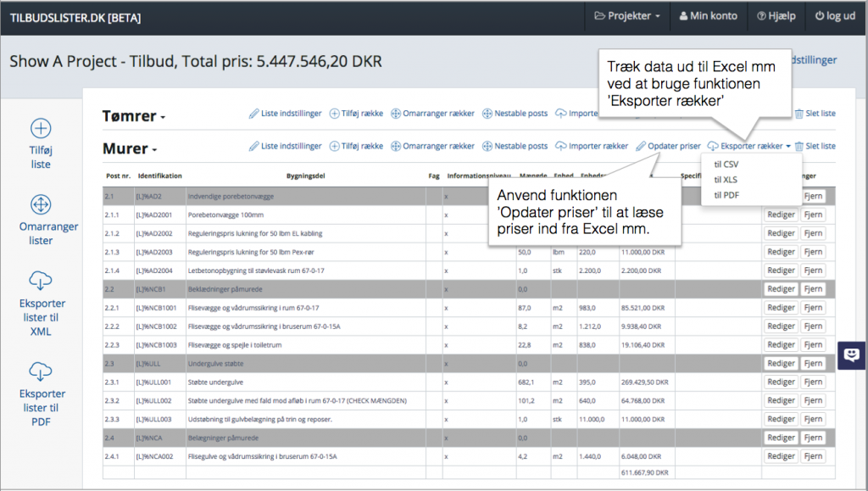Viewport: 868px width, 491px height.
Task: Select text Flisegulve og vådrumssikring i bruserum 67-0-15A
Action: (262, 457)
